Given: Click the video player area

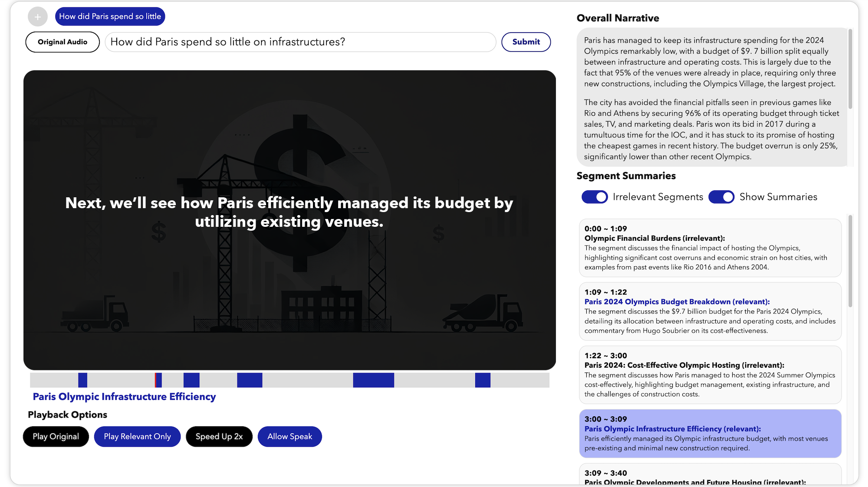Looking at the screenshot, I should 289,282.
